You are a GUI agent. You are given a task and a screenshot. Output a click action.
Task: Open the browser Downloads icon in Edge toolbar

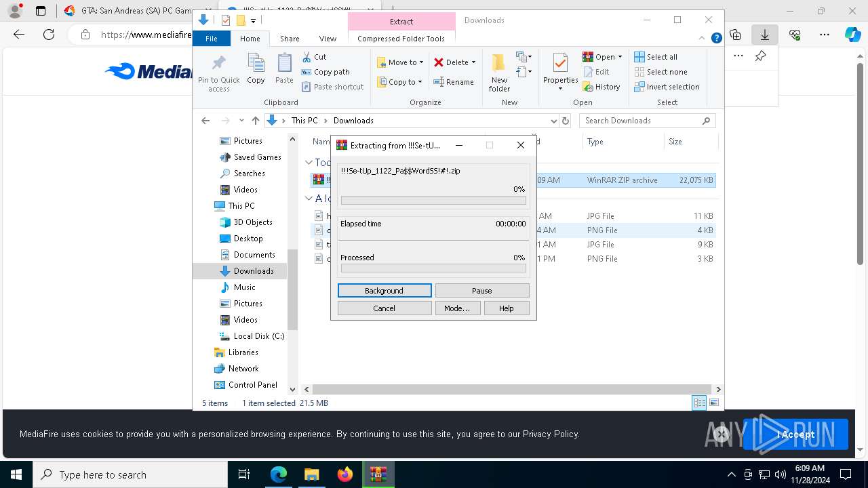765,35
